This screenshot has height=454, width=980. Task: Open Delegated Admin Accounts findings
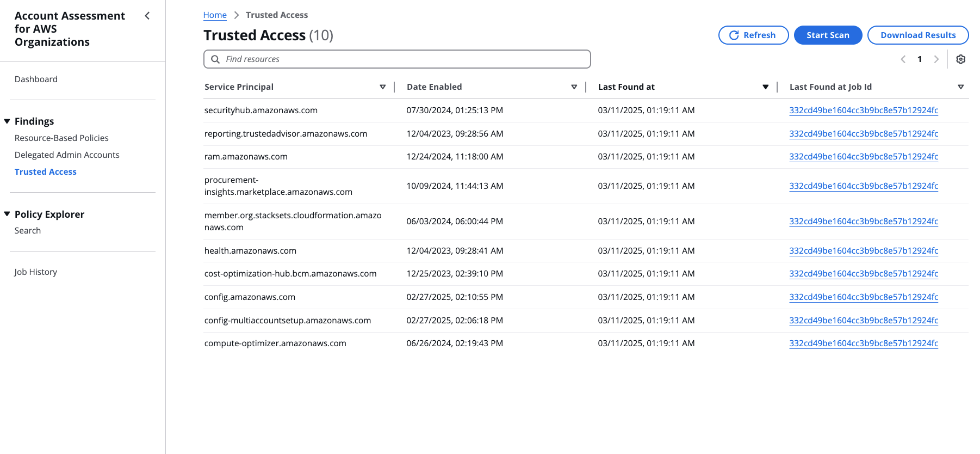(67, 155)
